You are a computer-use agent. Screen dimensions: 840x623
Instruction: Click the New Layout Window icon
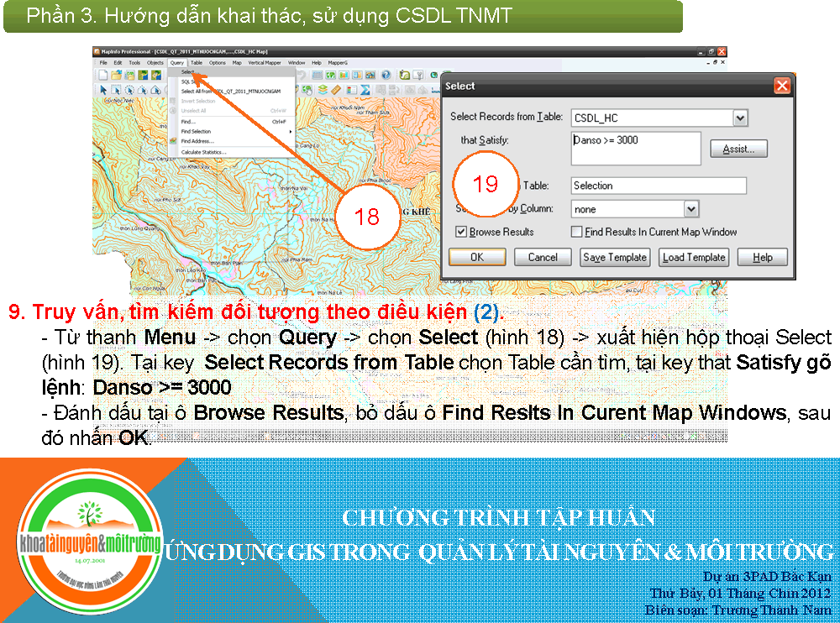click(x=357, y=75)
